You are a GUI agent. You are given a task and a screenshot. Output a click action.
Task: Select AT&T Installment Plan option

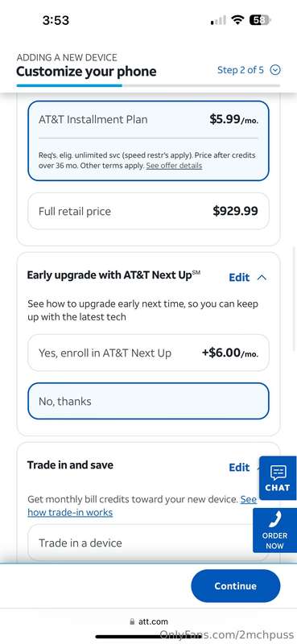click(x=148, y=141)
